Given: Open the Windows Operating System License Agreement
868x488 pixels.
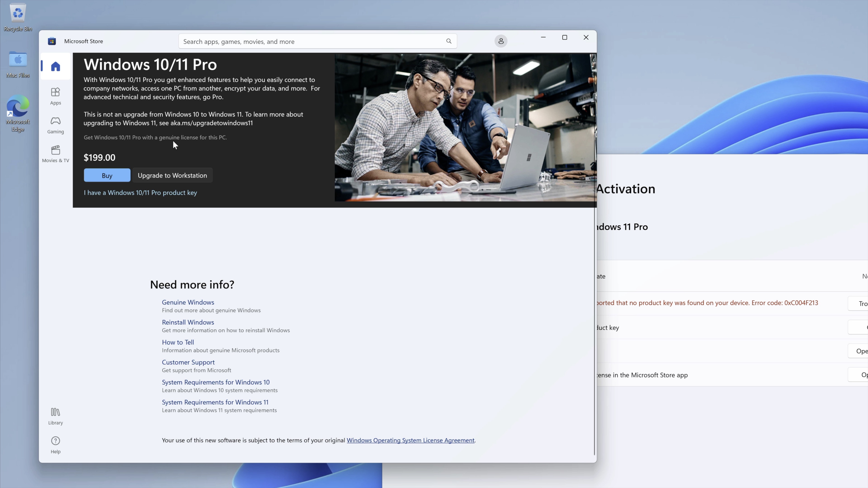Looking at the screenshot, I should (410, 440).
